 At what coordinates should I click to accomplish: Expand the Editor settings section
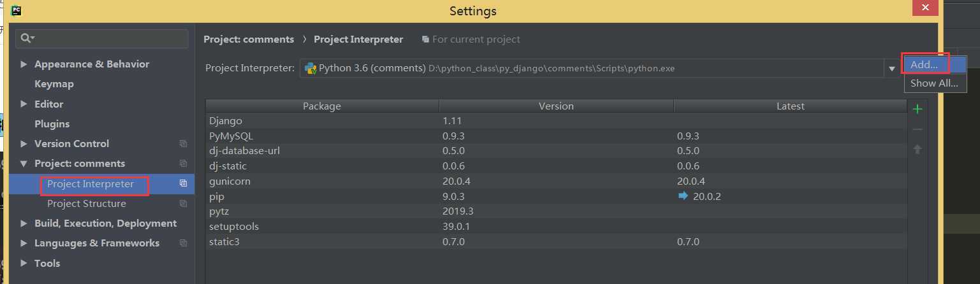24,104
